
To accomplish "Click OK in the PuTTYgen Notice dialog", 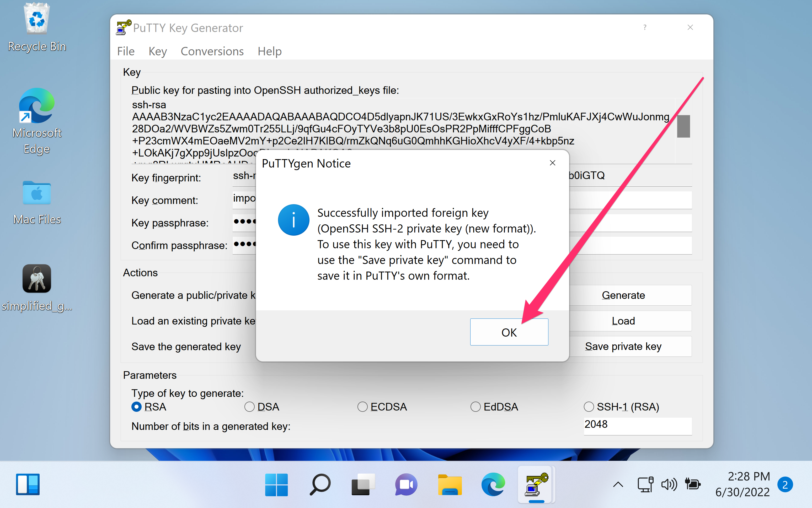I will [509, 332].
